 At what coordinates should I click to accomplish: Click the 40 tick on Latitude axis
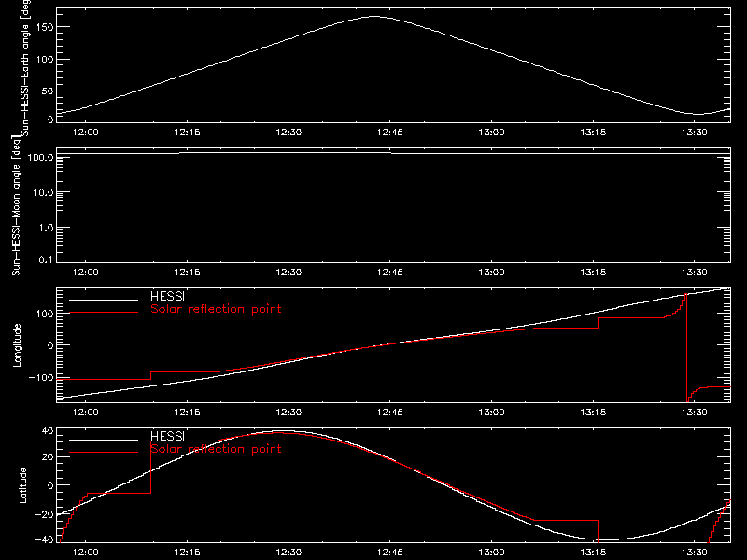pyautogui.click(x=48, y=431)
